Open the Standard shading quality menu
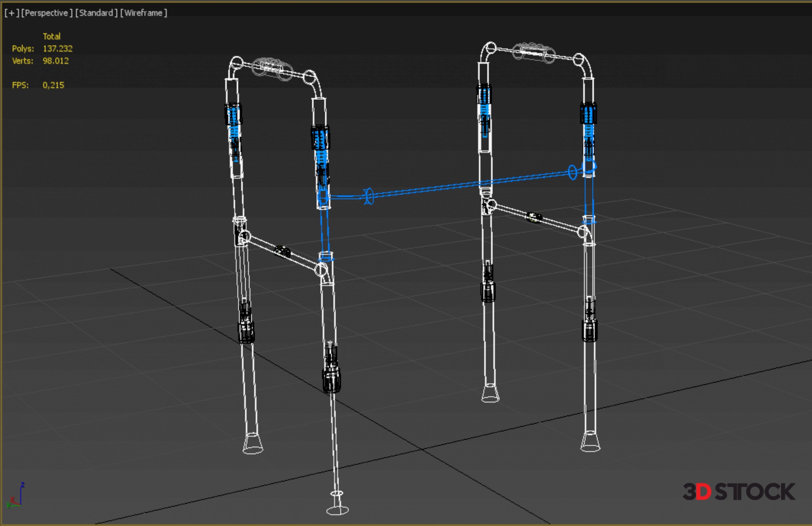The image size is (812, 526). coord(96,13)
